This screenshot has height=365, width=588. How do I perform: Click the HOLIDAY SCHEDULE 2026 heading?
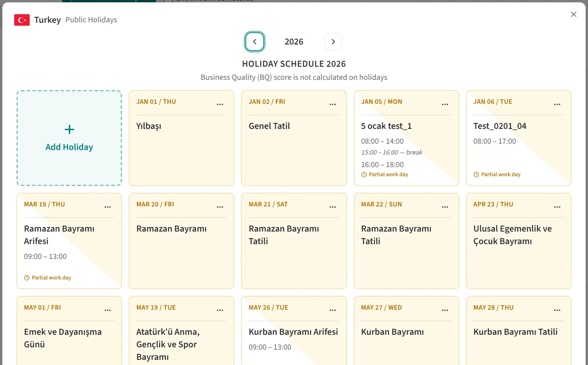click(294, 64)
